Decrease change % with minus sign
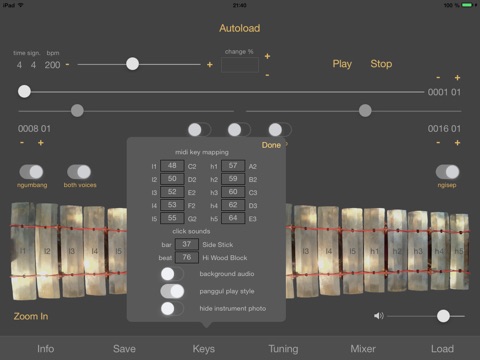The height and width of the screenshot is (360, 480). coord(267,75)
